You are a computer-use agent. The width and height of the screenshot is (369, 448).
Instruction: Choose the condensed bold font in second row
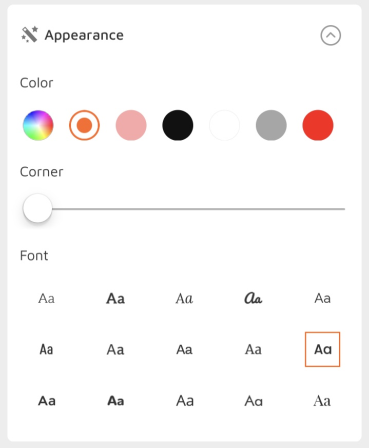click(46, 350)
